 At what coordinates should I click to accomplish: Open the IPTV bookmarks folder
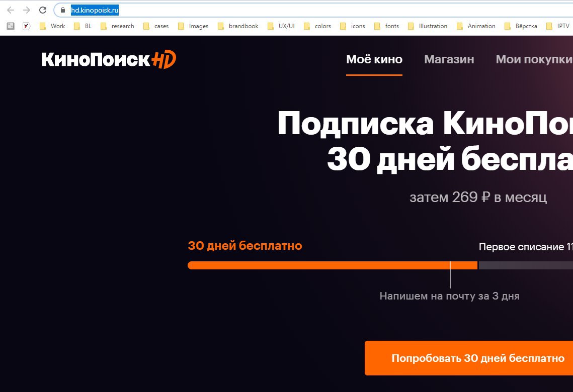tap(558, 26)
